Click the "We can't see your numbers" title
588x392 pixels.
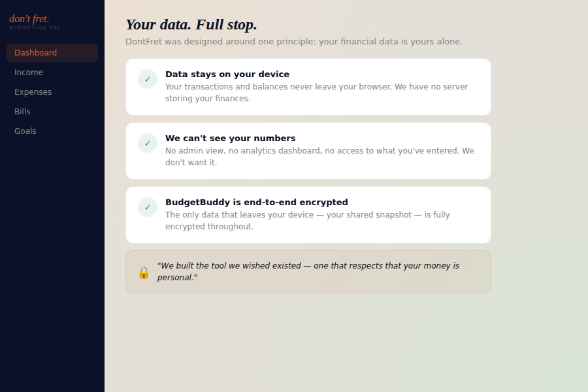tap(231, 139)
